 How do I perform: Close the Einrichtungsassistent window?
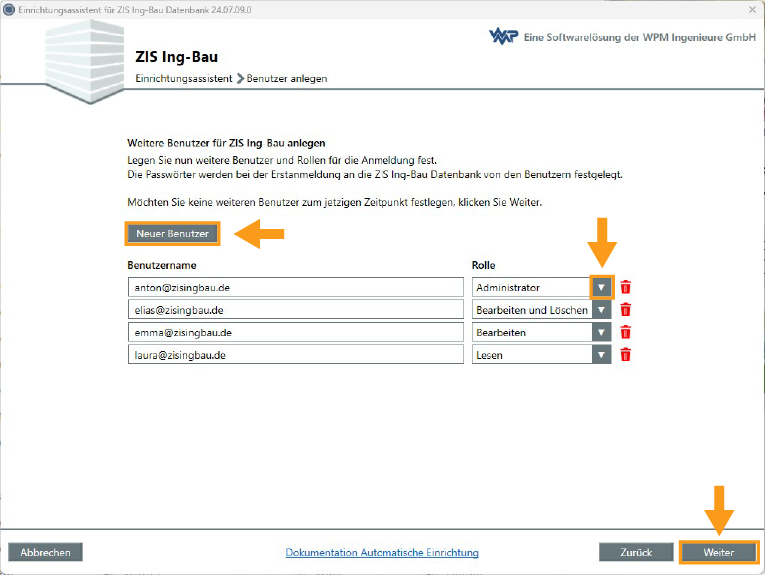pyautogui.click(x=752, y=10)
